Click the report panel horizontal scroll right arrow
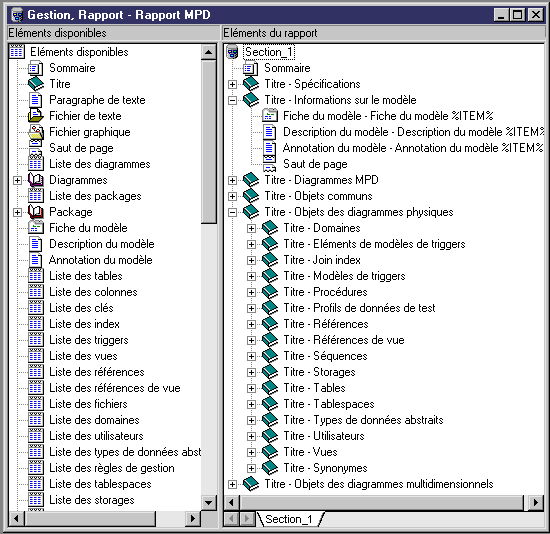Image resolution: width=550 pixels, height=534 pixels. pos(536,502)
